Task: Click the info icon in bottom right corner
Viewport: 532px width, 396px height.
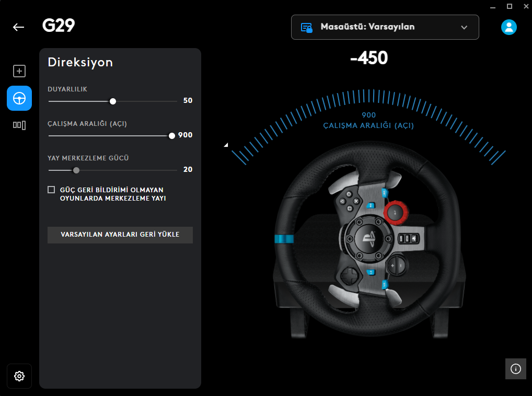Action: coord(516,369)
